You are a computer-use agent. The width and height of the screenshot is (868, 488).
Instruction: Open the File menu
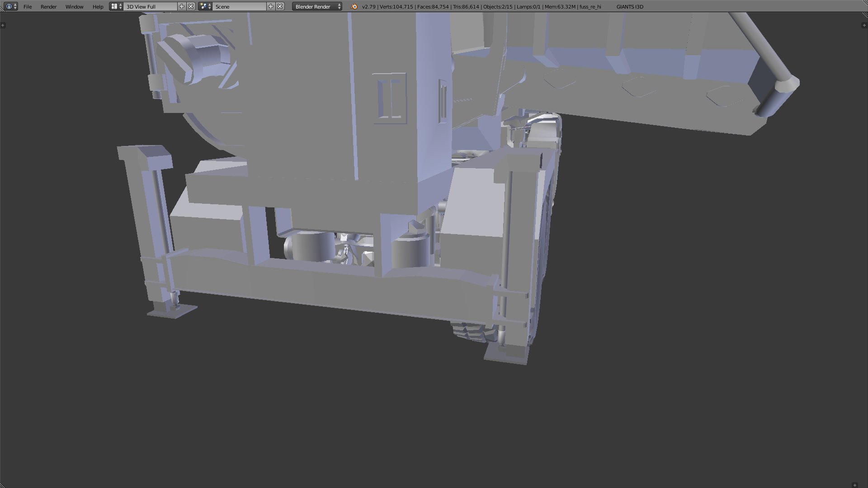tap(28, 7)
